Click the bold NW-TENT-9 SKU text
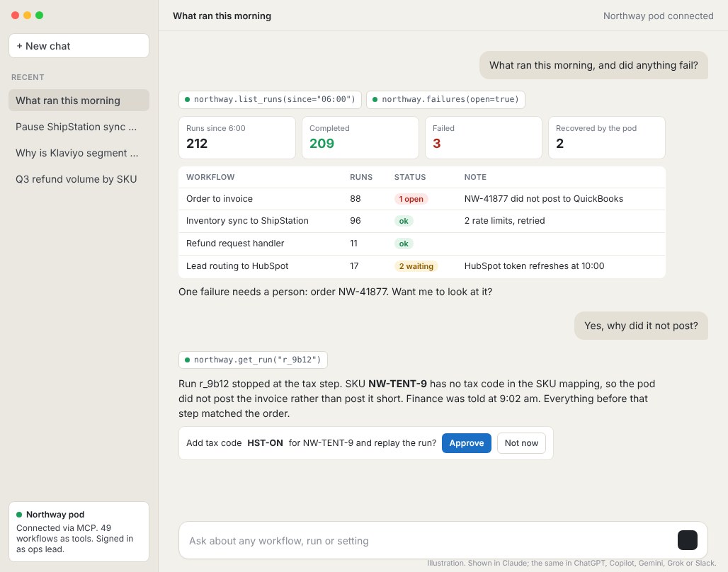 pyautogui.click(x=397, y=384)
